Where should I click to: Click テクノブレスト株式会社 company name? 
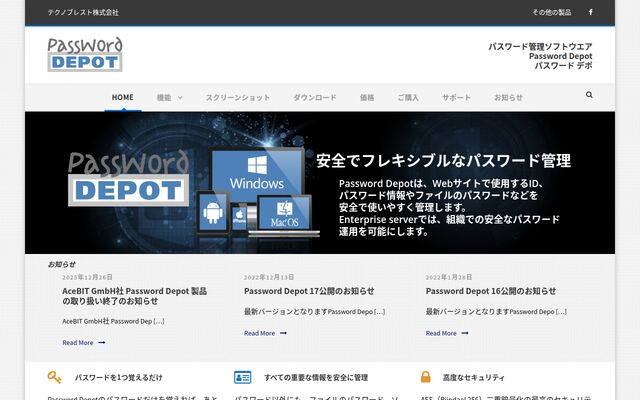coord(83,12)
